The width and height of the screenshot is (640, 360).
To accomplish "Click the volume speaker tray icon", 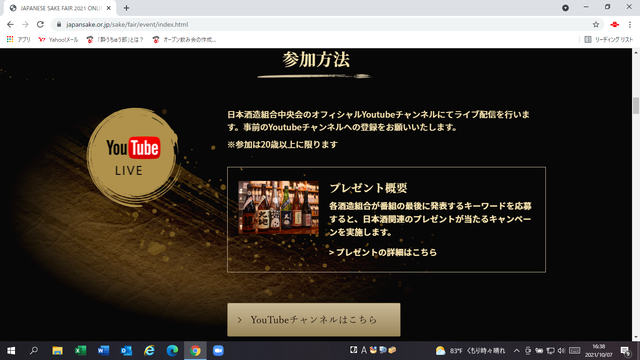I will point(561,351).
